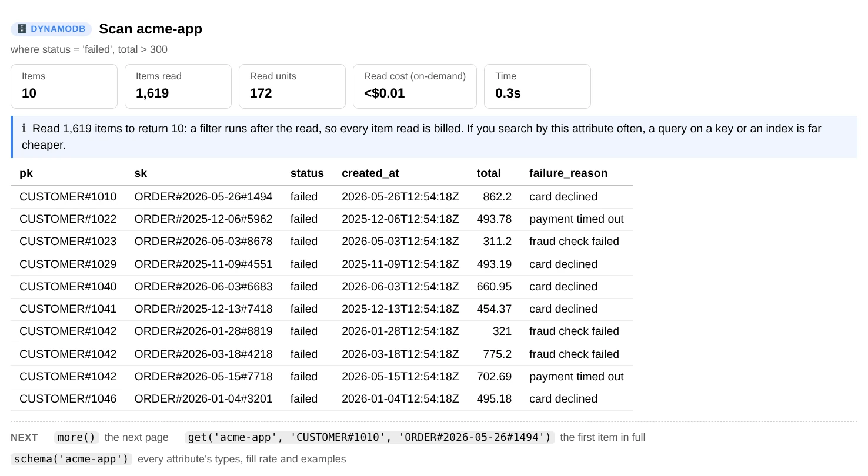Click the pk cell CUSTOMER#1022
Screen dimensions: 868x476
[68, 219]
